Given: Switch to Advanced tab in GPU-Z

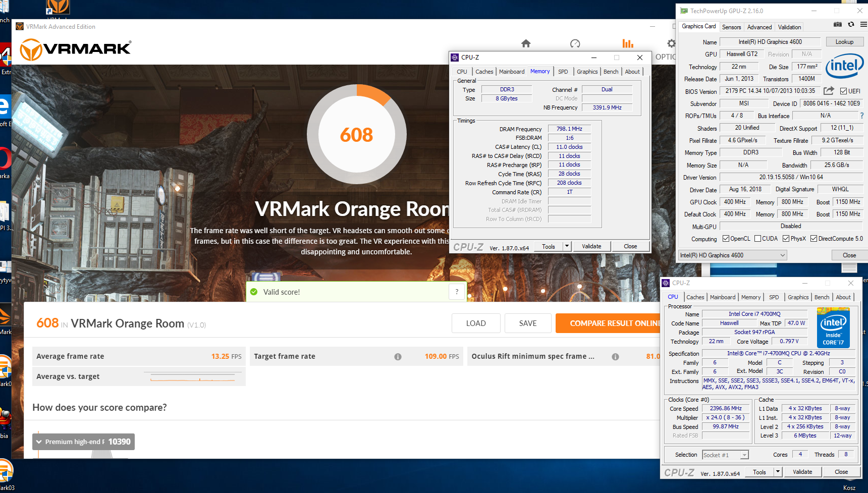Looking at the screenshot, I should coord(759,27).
